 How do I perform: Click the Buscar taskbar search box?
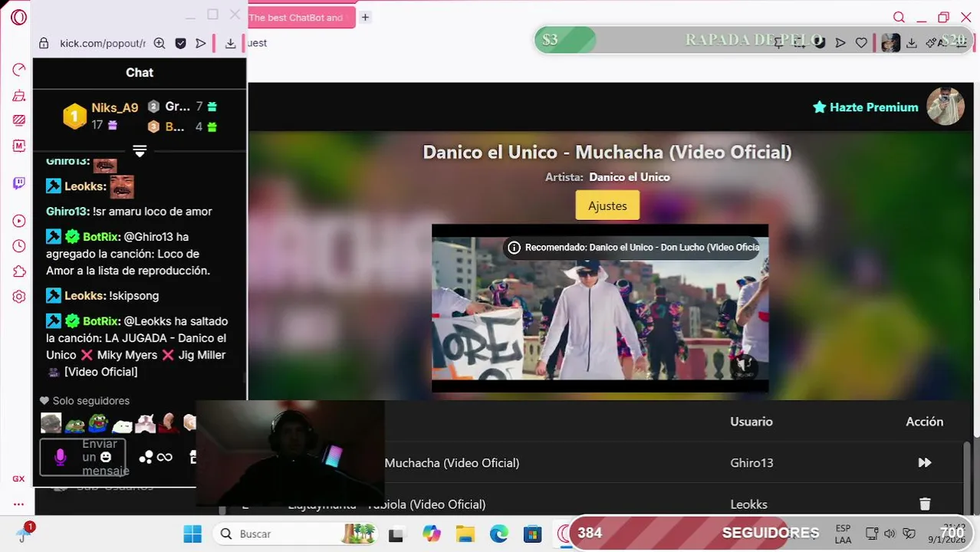(x=296, y=534)
